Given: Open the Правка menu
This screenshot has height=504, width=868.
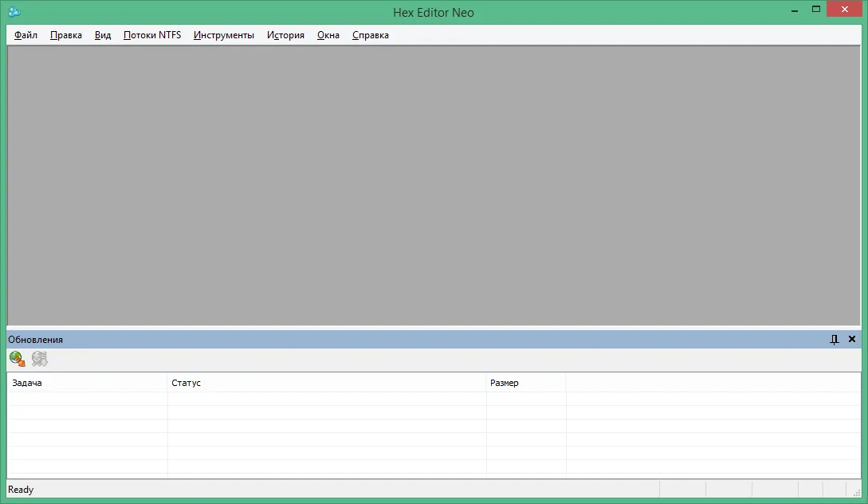Looking at the screenshot, I should tap(66, 35).
